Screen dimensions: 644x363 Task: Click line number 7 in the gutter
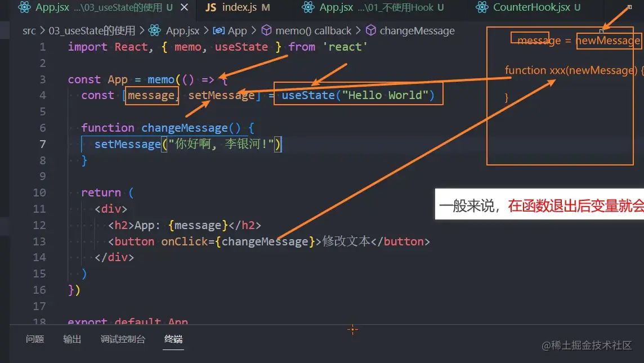[x=43, y=144]
